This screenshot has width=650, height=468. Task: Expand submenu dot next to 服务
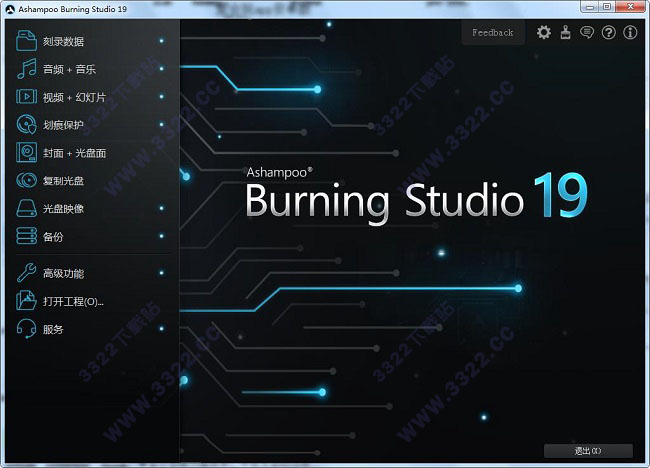161,329
